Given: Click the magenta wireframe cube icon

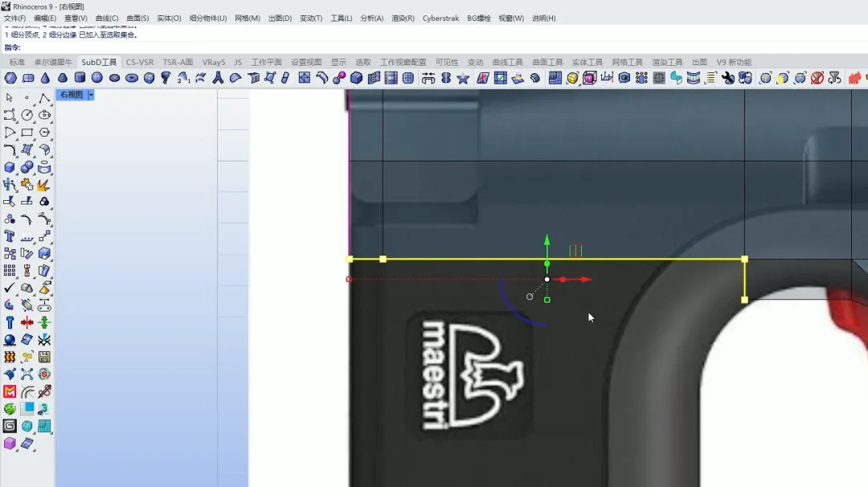Looking at the screenshot, I should [x=590, y=78].
